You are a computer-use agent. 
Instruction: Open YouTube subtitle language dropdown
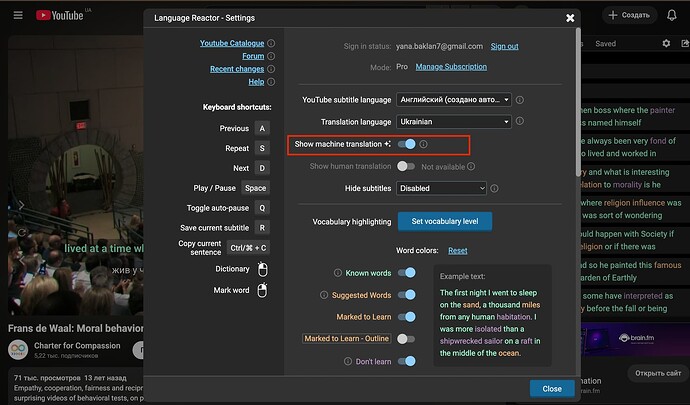[454, 100]
